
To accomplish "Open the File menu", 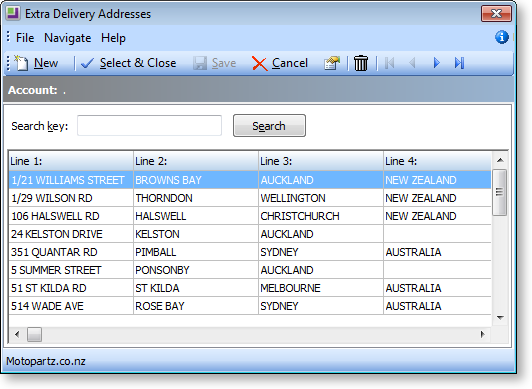I will tap(25, 38).
